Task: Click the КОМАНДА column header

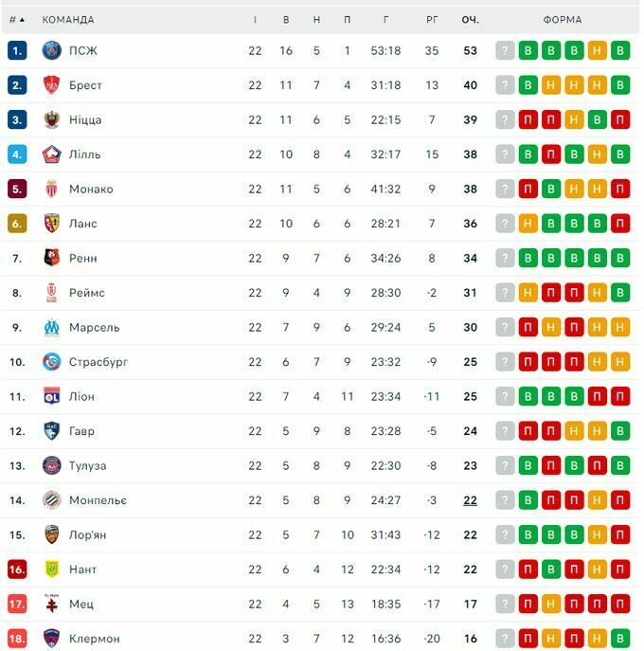Action: [x=68, y=19]
